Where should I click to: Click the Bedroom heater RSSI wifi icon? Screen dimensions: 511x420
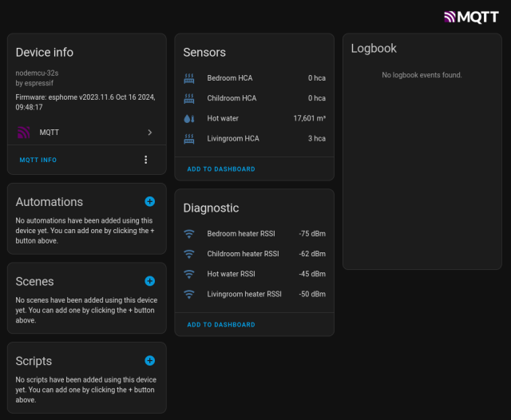(189, 234)
